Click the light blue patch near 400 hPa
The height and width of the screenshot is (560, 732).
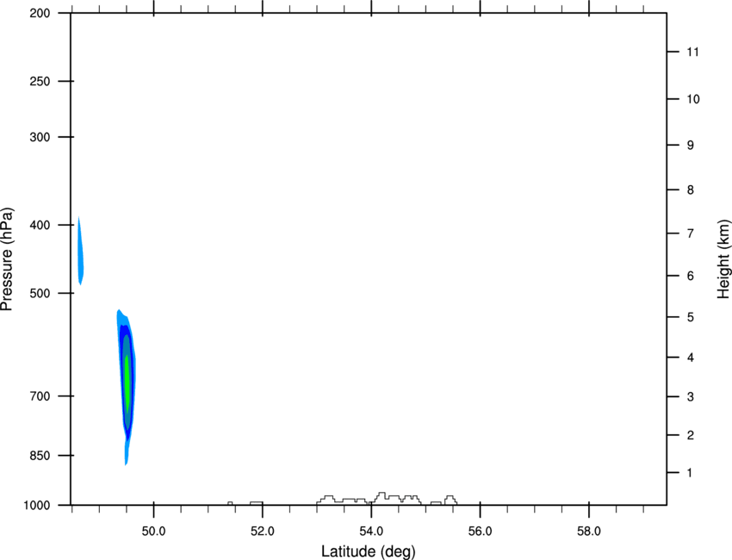80,252
